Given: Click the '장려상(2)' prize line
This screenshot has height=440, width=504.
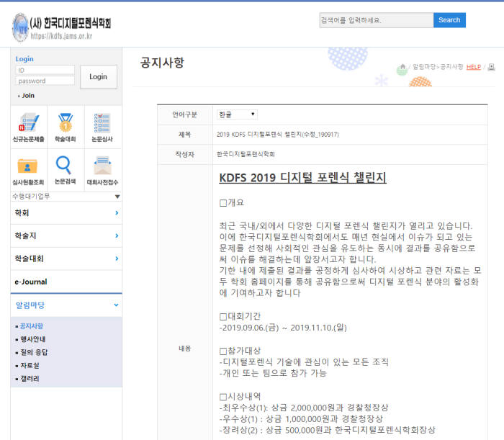Looking at the screenshot, I should pyautogui.click(x=327, y=430).
